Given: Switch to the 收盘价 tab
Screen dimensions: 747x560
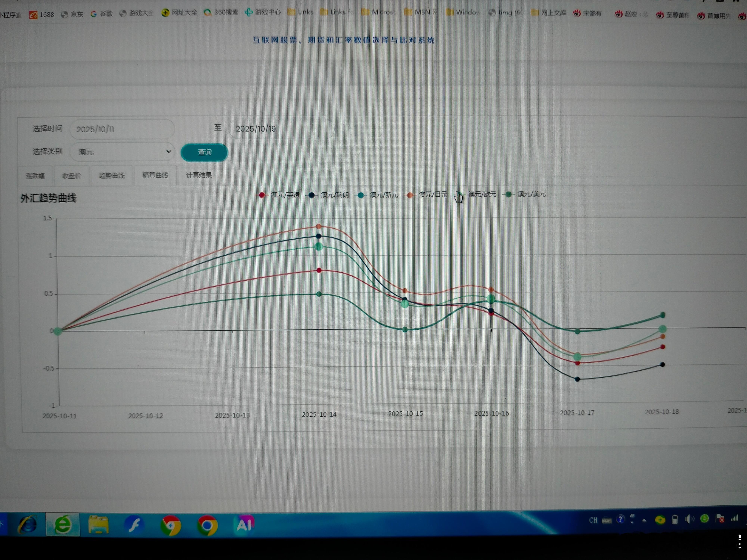Looking at the screenshot, I should point(72,176).
